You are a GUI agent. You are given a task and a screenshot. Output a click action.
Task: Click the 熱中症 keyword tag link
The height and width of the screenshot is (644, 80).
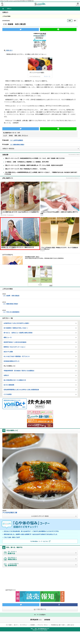pos(11,135)
